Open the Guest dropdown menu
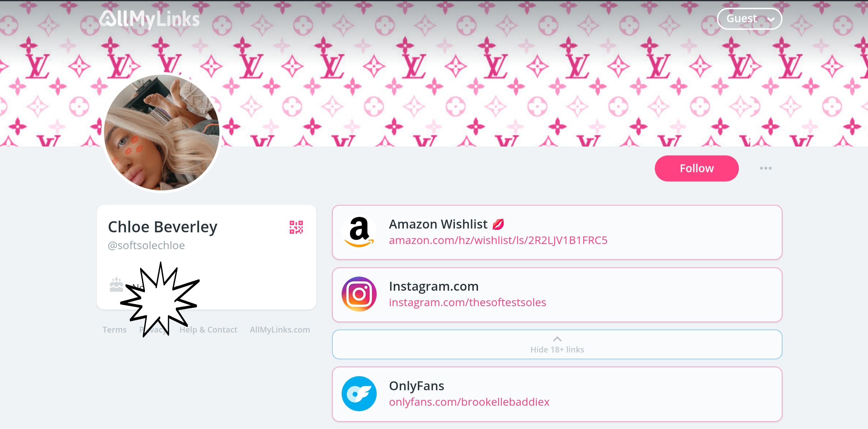The height and width of the screenshot is (429, 868). pos(750,19)
